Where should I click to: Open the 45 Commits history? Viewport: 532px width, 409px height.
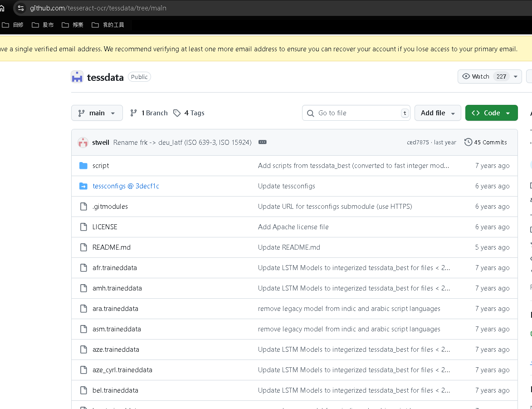tap(485, 143)
